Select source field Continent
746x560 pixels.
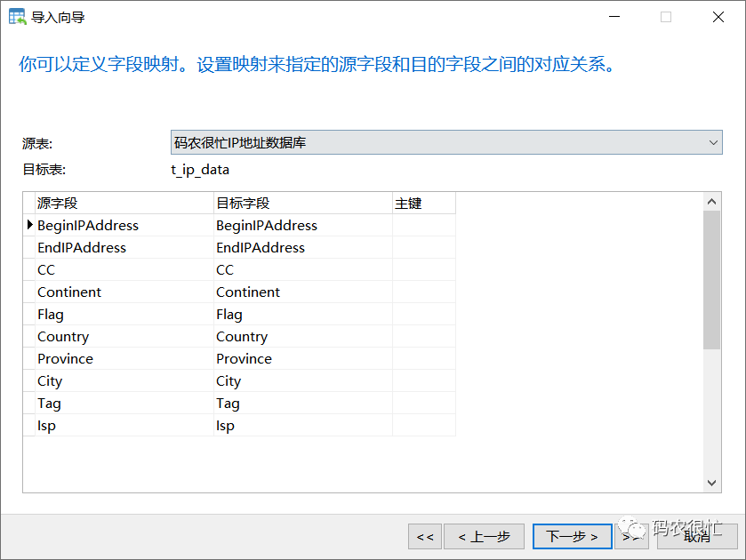click(x=124, y=292)
